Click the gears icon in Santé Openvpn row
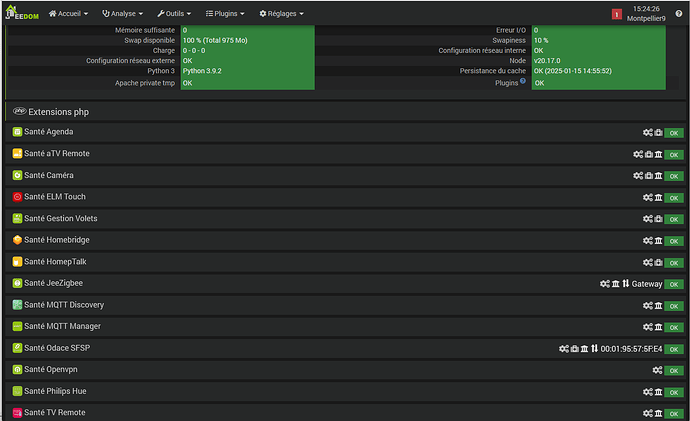690x421 pixels. (657, 370)
